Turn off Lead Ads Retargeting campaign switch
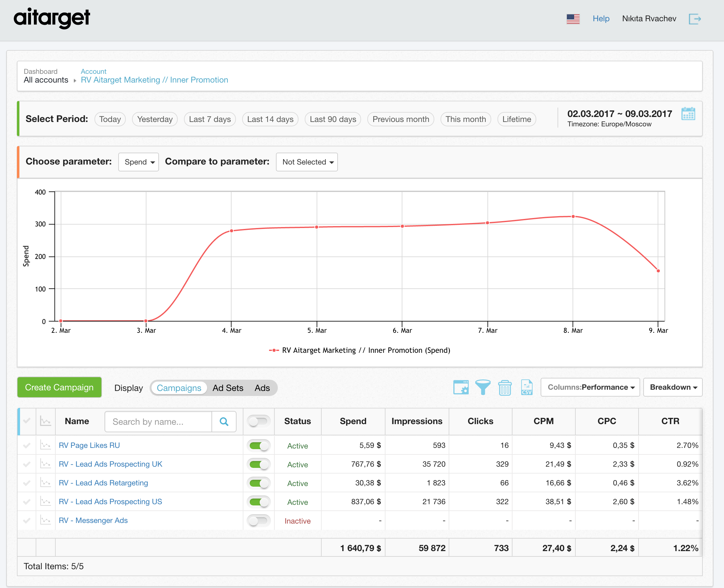This screenshot has height=588, width=724. (259, 483)
